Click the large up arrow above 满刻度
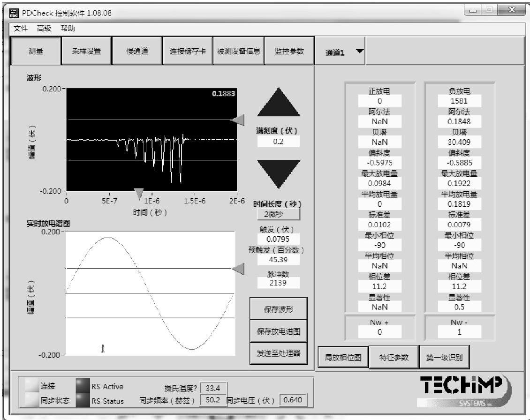 click(x=279, y=103)
